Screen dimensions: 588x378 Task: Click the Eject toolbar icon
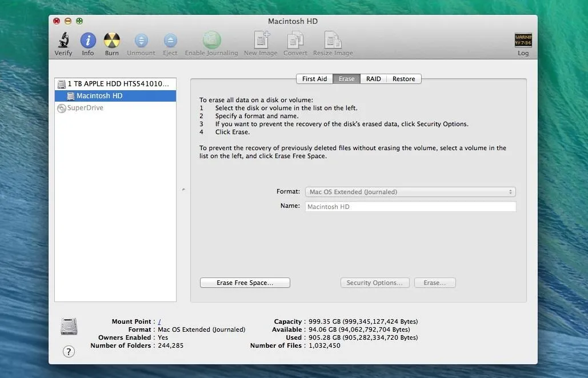(170, 41)
